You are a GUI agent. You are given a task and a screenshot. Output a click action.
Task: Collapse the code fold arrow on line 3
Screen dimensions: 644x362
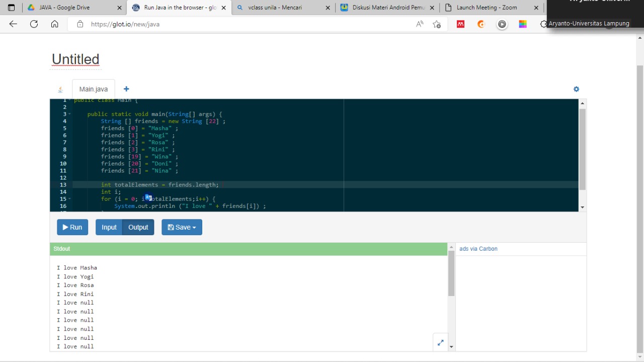pos(70,114)
